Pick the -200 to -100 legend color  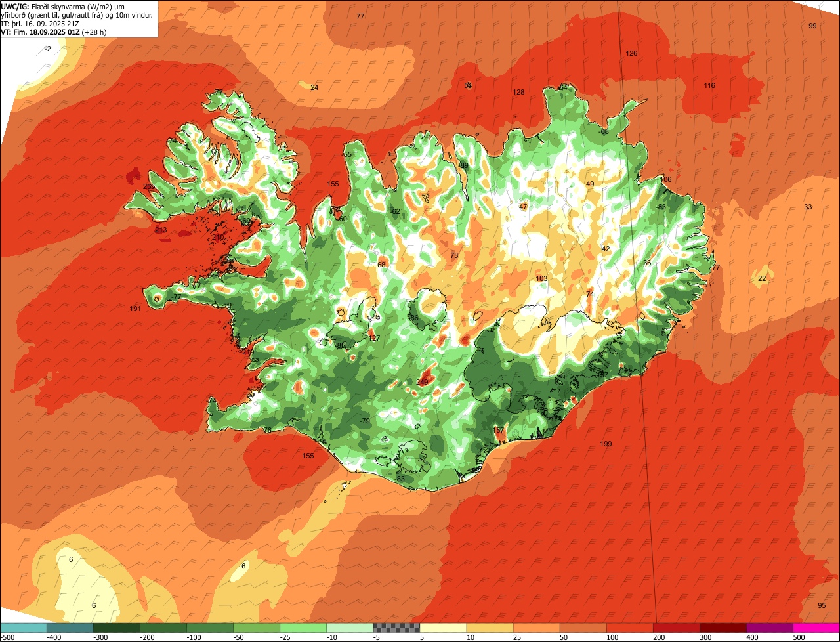coord(163,628)
